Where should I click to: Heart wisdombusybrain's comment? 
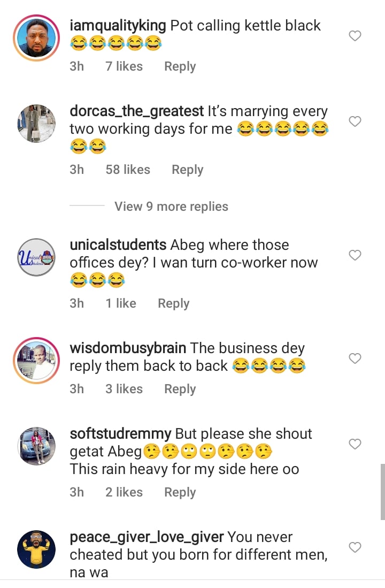355,358
